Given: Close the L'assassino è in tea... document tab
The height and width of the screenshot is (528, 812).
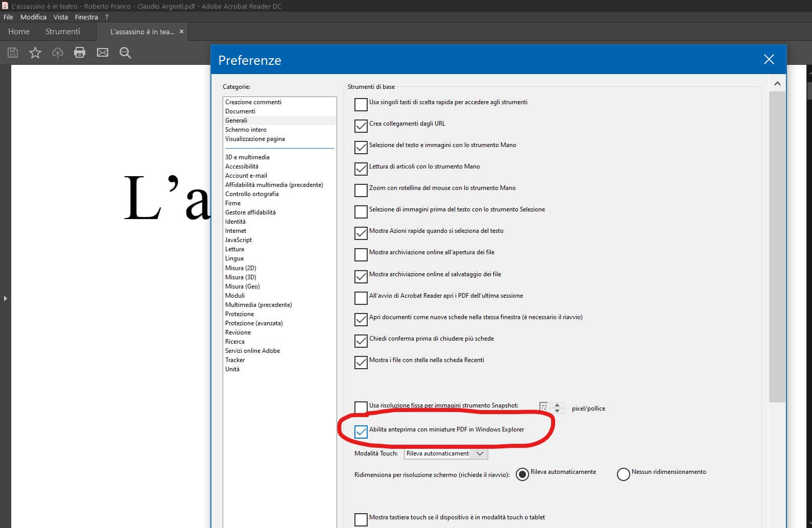Looking at the screenshot, I should coord(181,32).
